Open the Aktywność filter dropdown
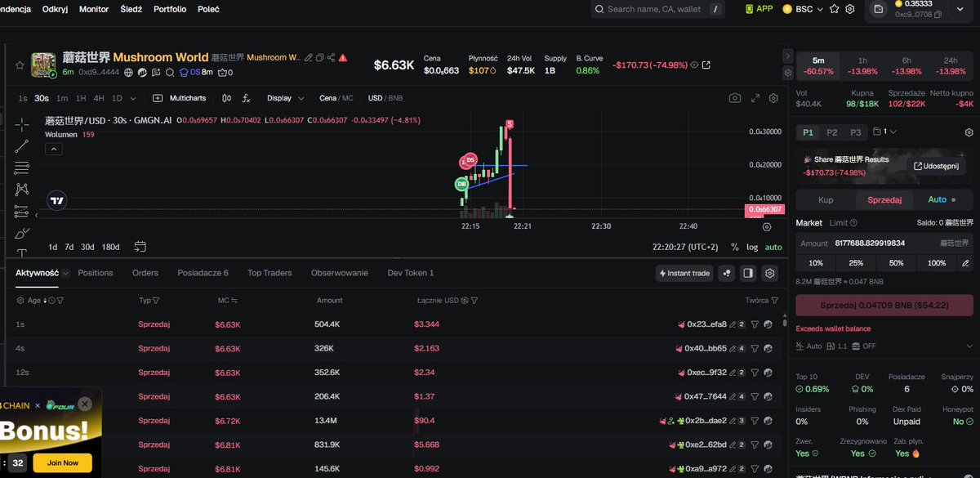This screenshot has width=980, height=478. point(65,273)
